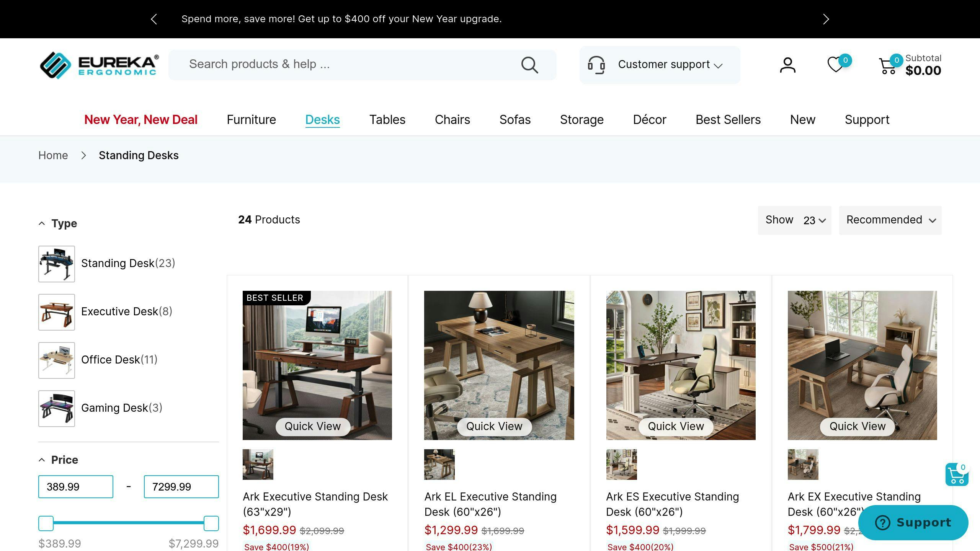Screen dimensions: 980x551
Task: Click Ark ES Executive desk small swatch thumbnail
Action: click(622, 465)
